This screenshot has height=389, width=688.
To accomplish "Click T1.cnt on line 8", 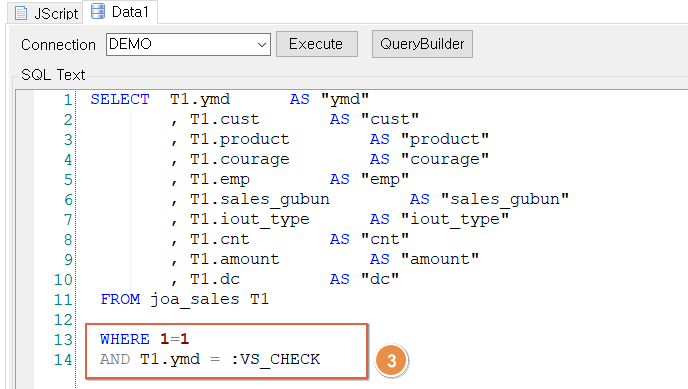I will coord(219,239).
